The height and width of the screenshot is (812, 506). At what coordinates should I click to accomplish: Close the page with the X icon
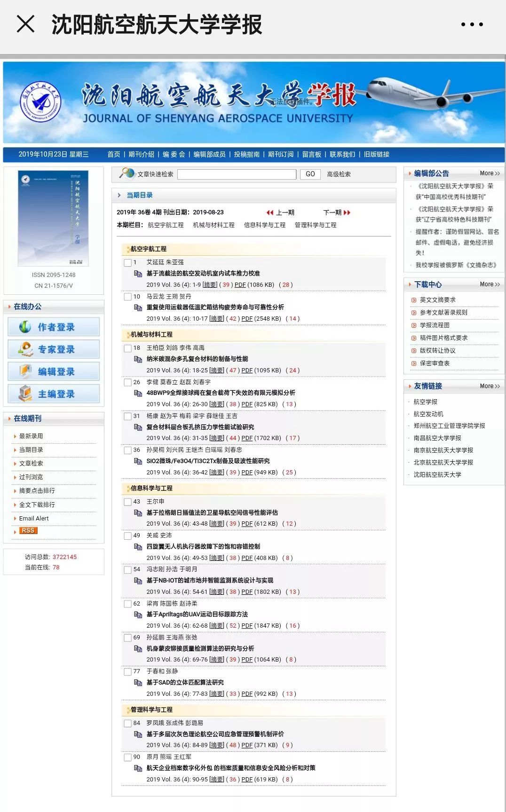[25, 24]
